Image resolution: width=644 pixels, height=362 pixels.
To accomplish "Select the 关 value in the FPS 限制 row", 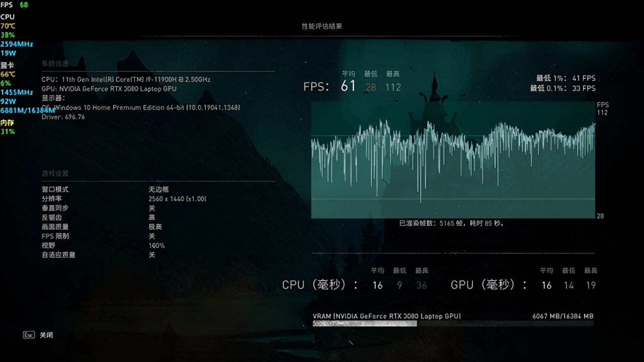I will (152, 236).
